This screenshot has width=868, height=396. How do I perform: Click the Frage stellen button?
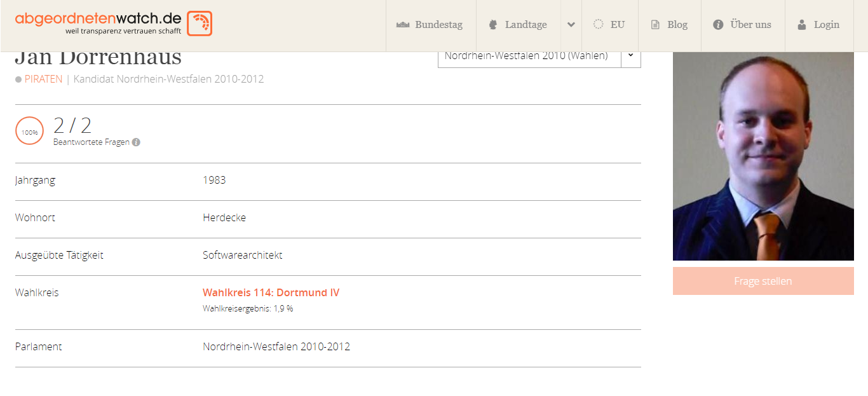763,281
